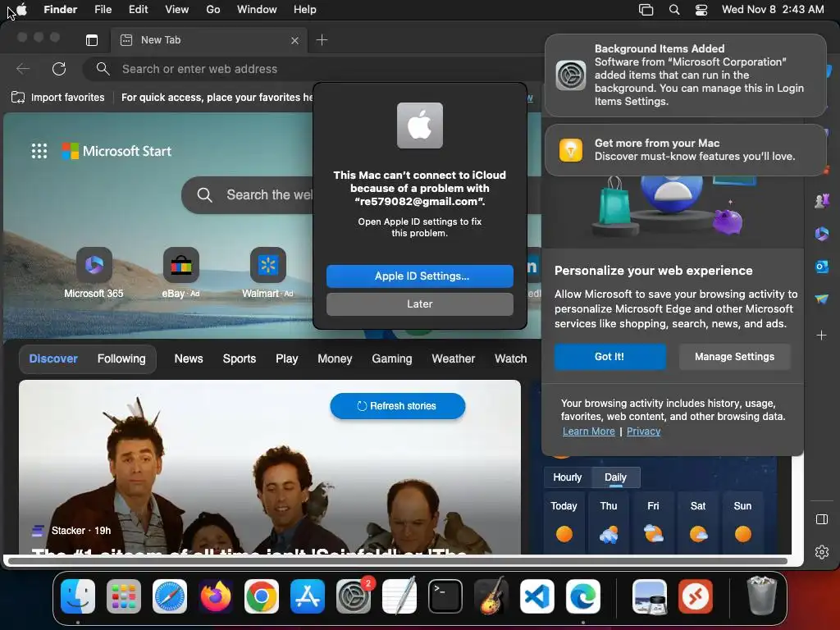
Task: Add a new Edge tab
Action: coord(322,39)
